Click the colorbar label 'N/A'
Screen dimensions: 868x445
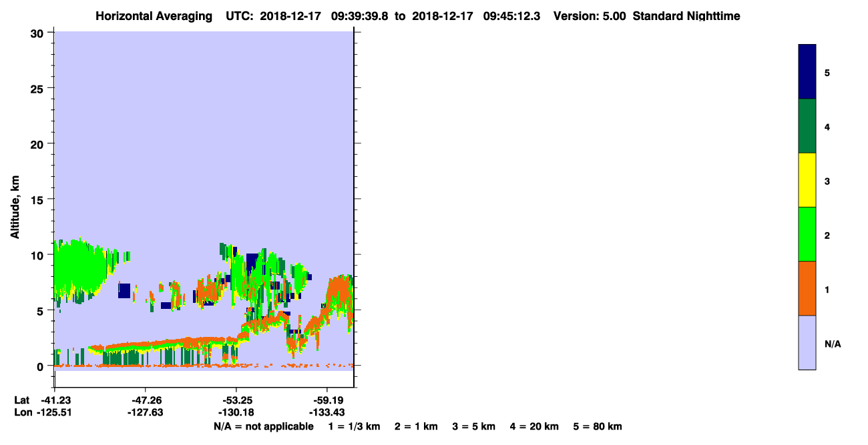pos(832,344)
